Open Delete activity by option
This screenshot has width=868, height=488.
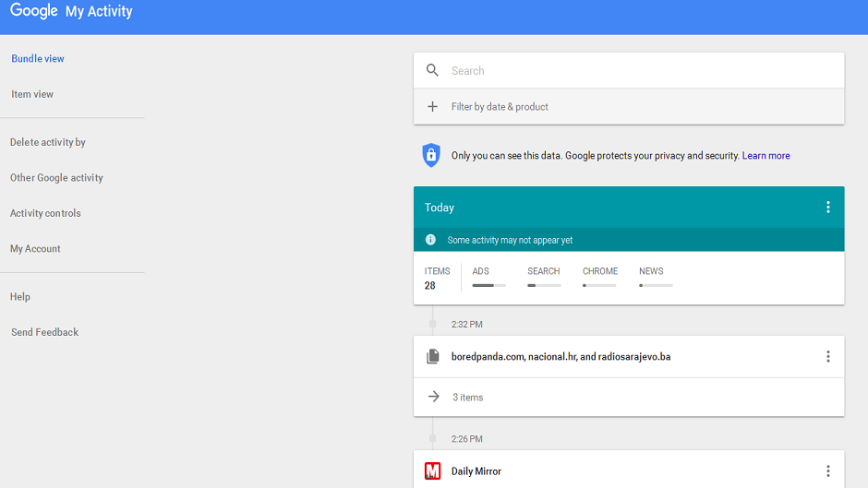48,142
